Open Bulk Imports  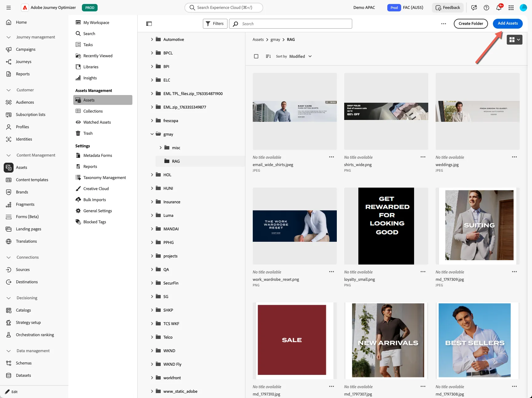pos(103,200)
